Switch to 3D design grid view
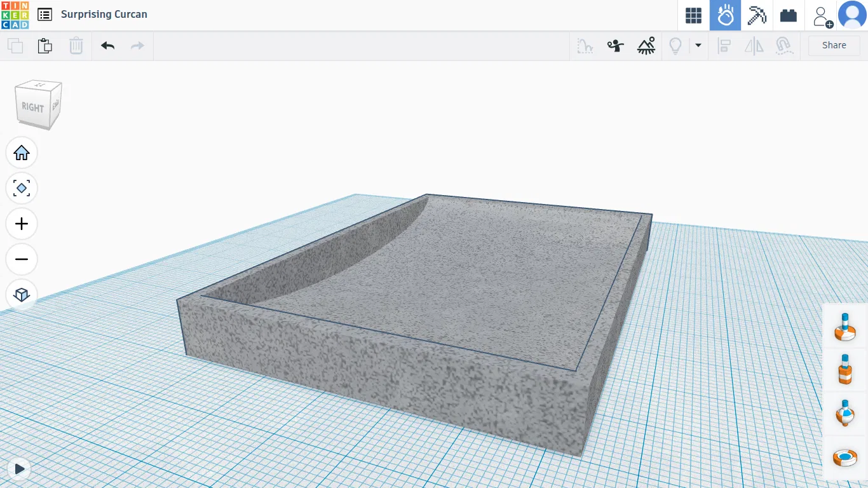 pos(693,15)
